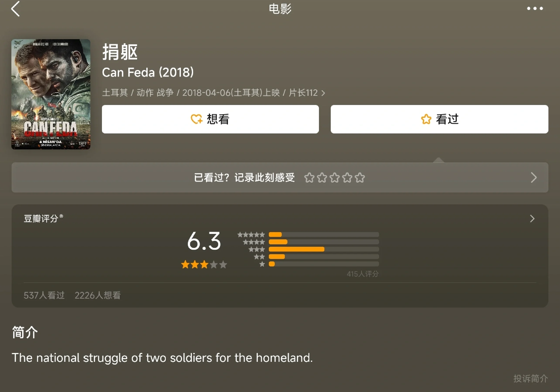
Task: View the 537人看过 list
Action: tap(44, 295)
